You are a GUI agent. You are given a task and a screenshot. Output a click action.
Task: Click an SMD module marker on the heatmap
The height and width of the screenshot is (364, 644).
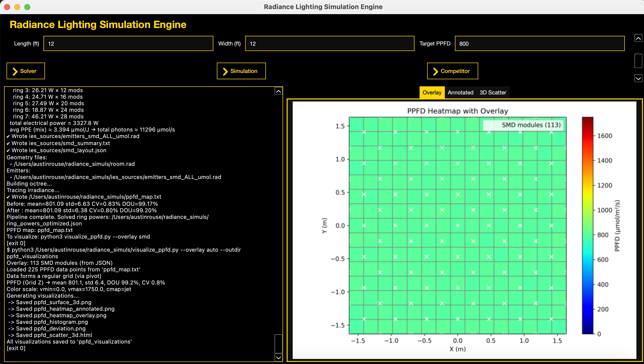457,225
